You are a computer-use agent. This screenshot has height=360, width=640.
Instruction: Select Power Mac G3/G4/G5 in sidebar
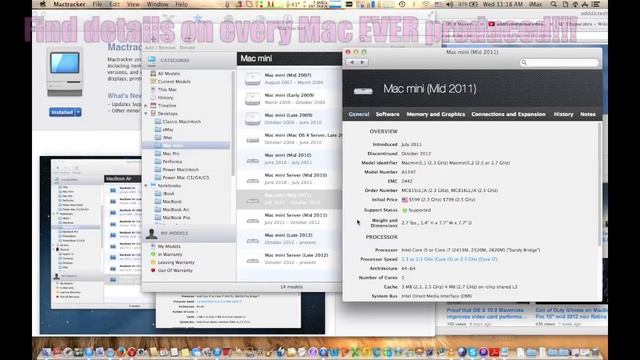tap(186, 178)
